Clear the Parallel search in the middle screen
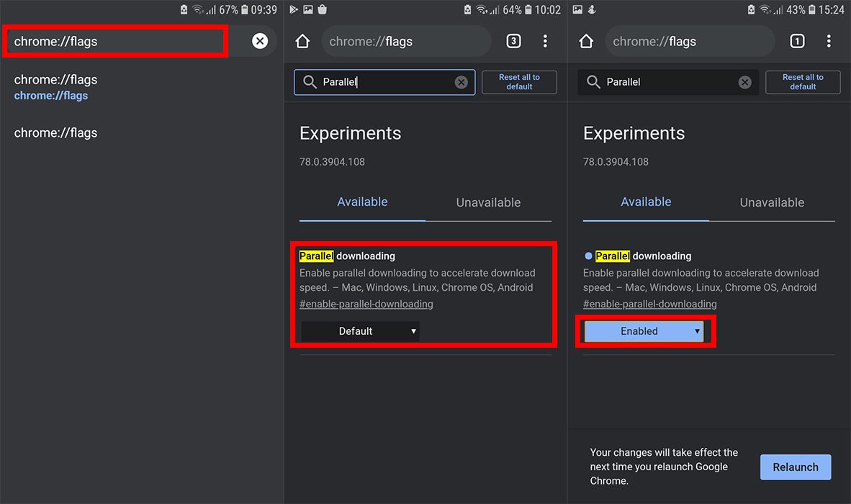Image resolution: width=851 pixels, height=504 pixels. click(x=461, y=82)
